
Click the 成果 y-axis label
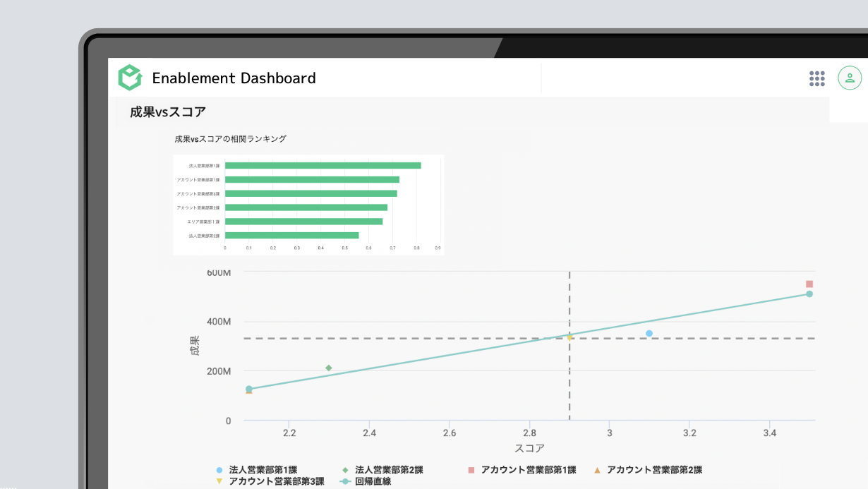click(x=195, y=345)
